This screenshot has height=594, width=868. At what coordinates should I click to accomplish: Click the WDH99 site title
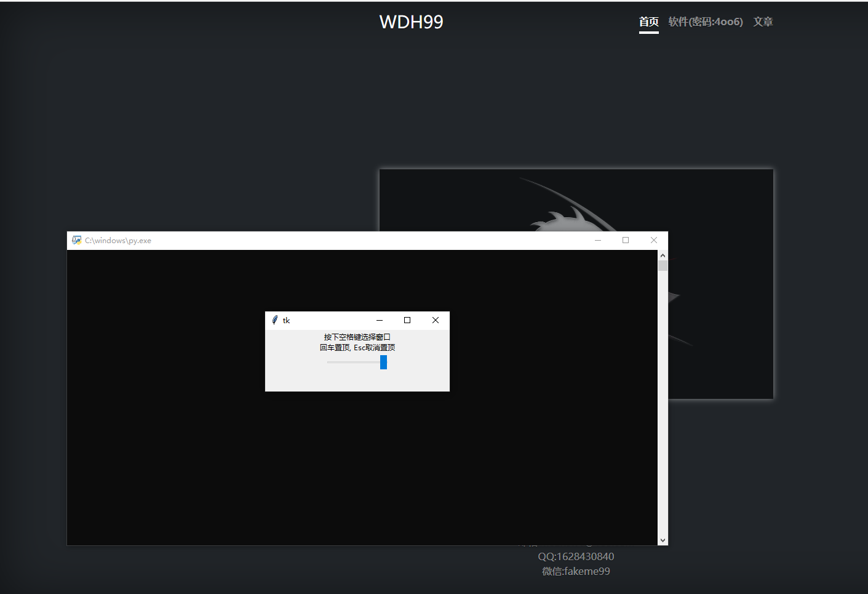(x=411, y=22)
